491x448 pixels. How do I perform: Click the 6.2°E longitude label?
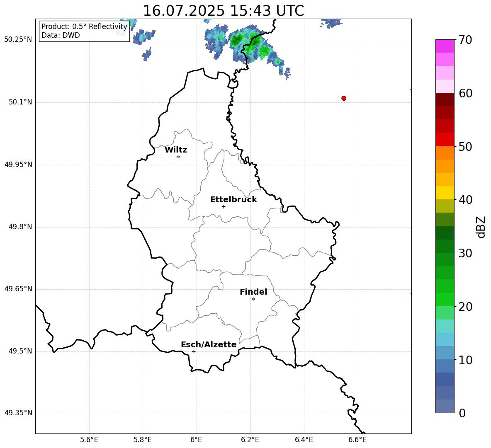(250, 440)
